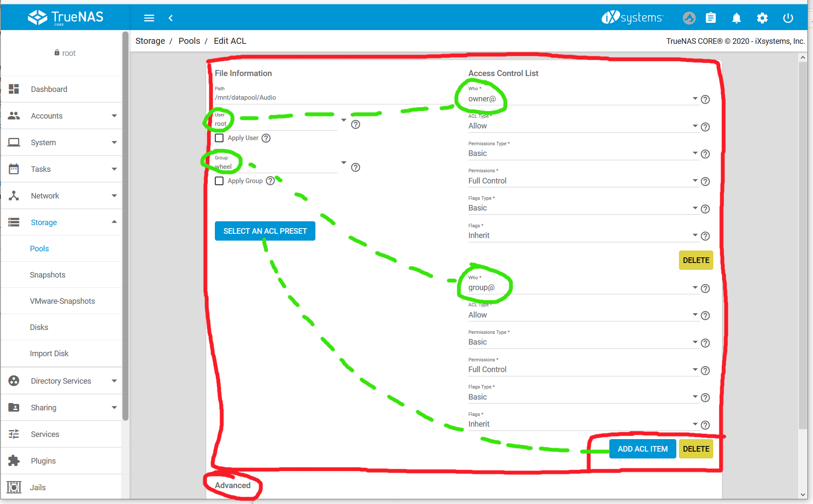
Task: Click the Accounts people icon
Action: [x=14, y=116]
